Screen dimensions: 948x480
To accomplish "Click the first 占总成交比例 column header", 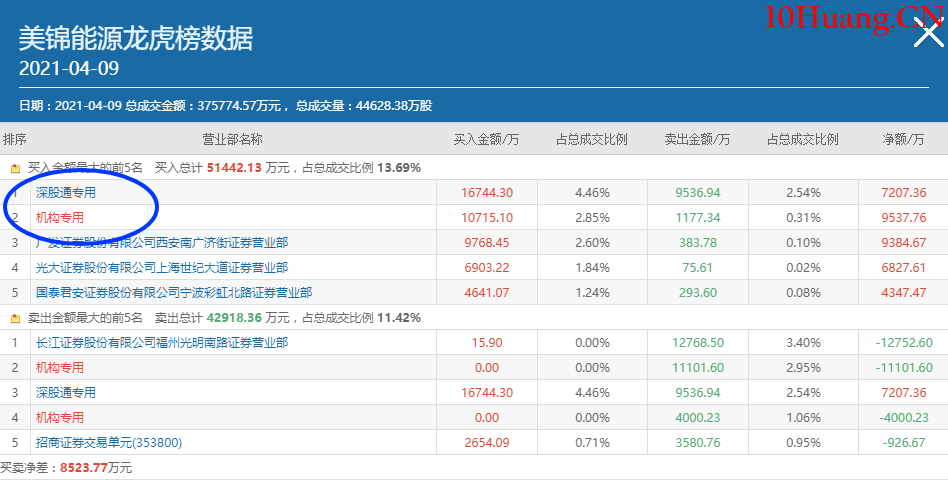I will (592, 140).
